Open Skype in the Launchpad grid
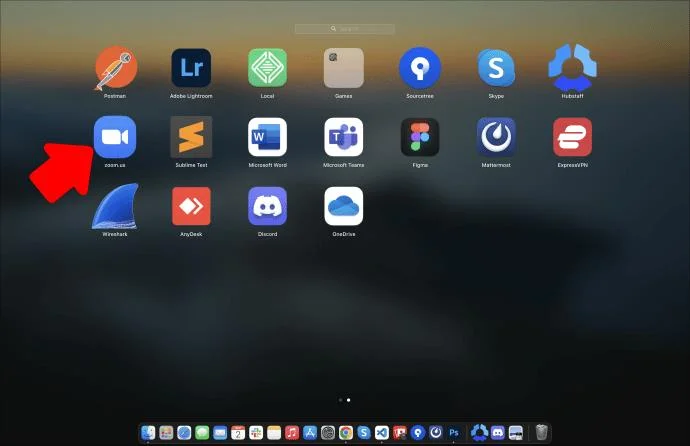 coord(496,68)
